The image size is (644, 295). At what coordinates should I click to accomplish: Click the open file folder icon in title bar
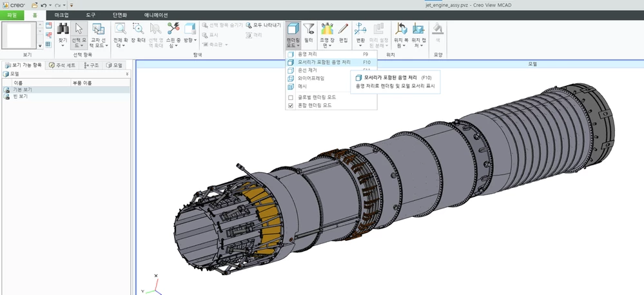coord(35,5)
